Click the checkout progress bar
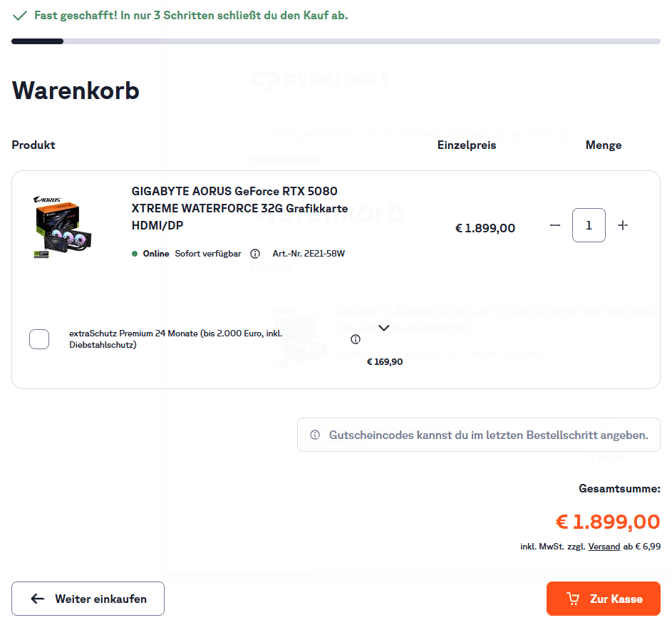 point(336,41)
